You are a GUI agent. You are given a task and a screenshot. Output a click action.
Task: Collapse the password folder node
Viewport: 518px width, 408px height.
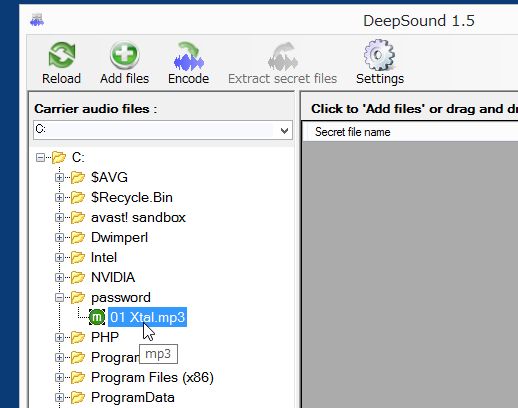pos(59,297)
